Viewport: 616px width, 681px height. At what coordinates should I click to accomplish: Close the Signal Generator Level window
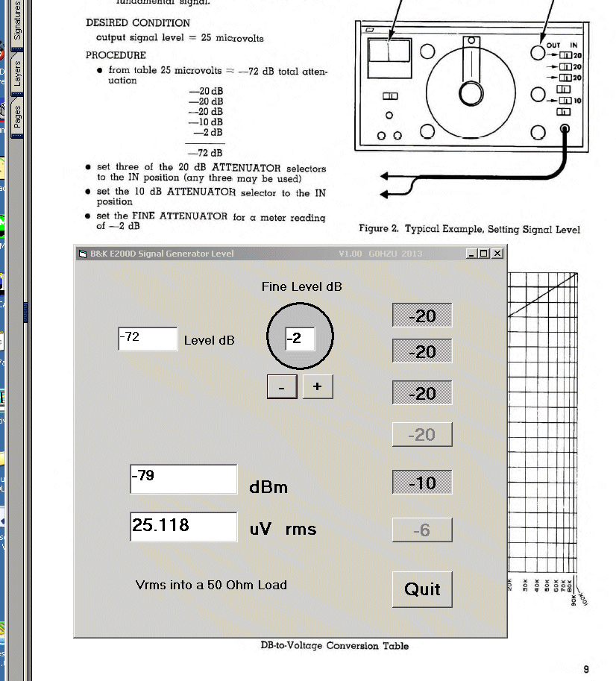point(497,254)
